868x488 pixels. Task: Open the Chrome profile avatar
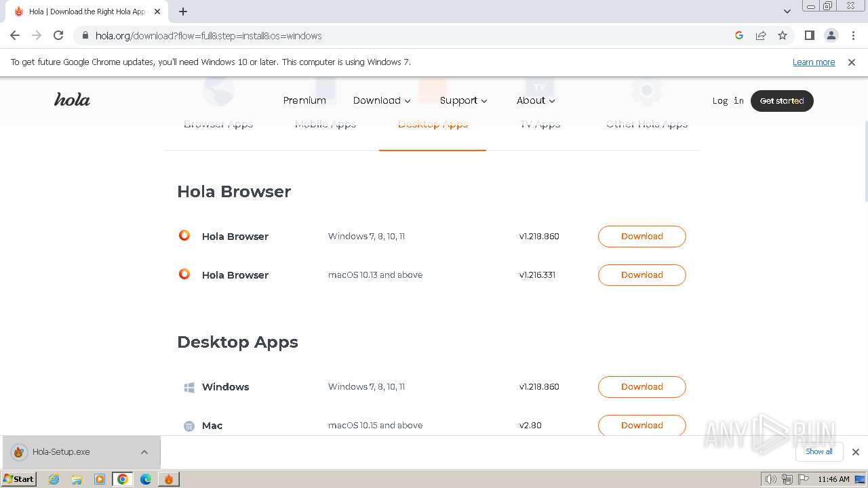831,35
